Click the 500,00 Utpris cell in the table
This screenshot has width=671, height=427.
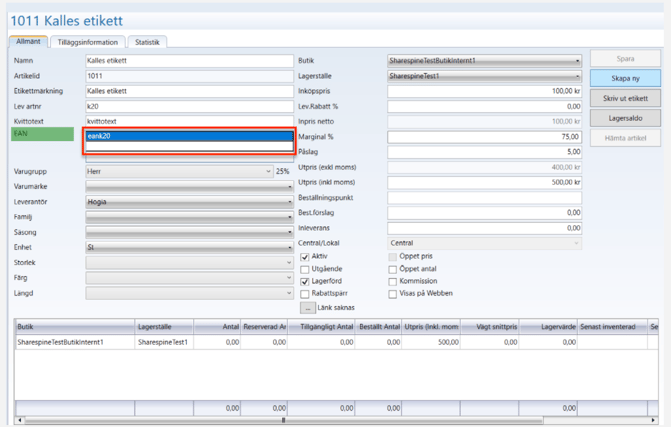coord(431,342)
